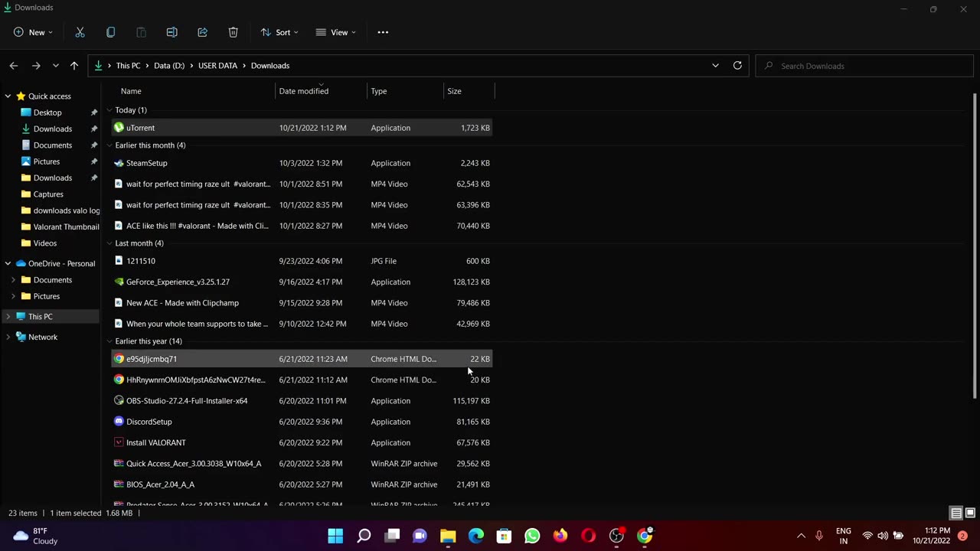Select the SteamSetup file
980x551 pixels.
click(302, 163)
